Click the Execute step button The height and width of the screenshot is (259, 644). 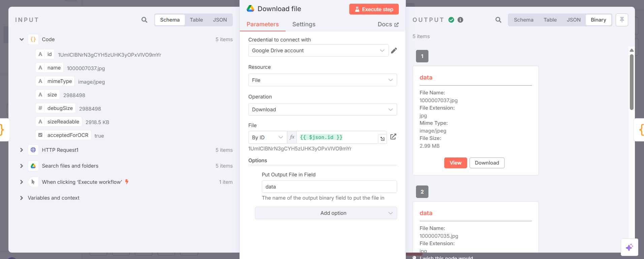(x=374, y=9)
